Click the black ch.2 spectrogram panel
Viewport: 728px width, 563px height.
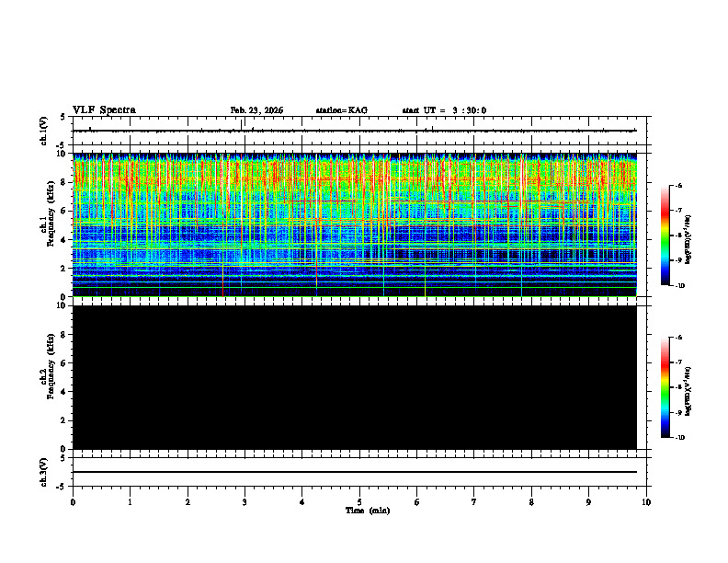pyautogui.click(x=355, y=377)
